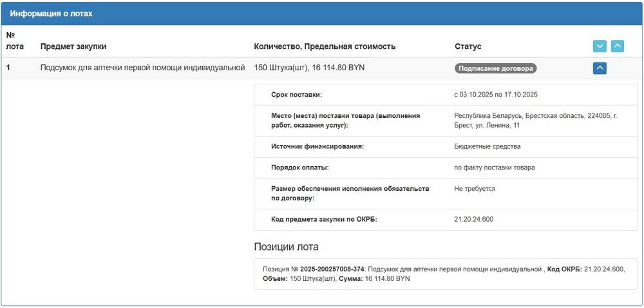Click the 'Статус' column header

tap(468, 46)
